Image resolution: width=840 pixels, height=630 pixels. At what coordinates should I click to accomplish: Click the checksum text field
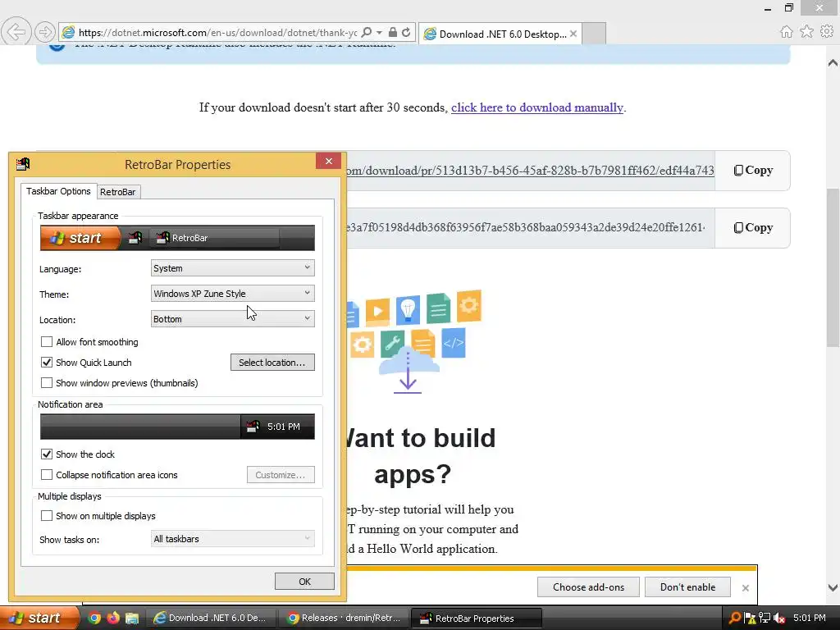pyautogui.click(x=531, y=228)
